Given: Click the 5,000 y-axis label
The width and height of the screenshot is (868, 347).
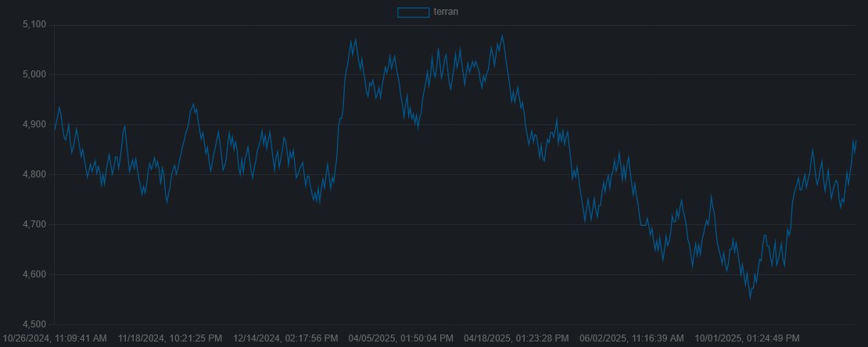Looking at the screenshot, I should (34, 75).
